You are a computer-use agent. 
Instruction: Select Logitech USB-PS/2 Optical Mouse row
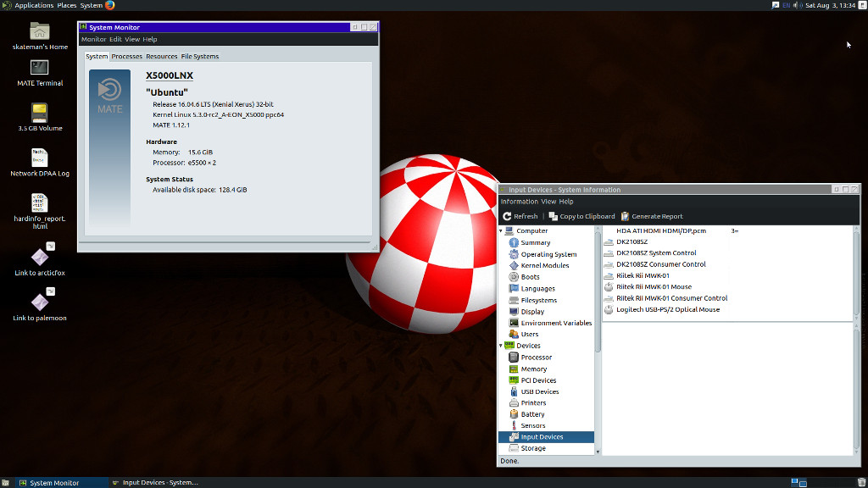[x=727, y=310]
